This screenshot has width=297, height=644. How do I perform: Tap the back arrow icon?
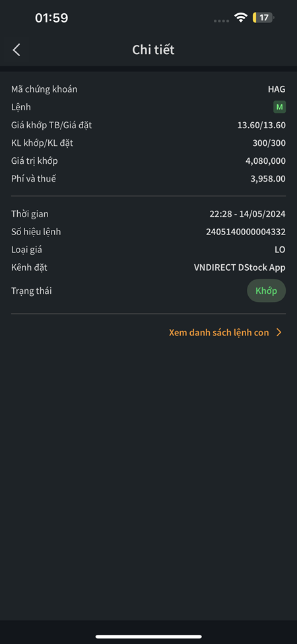[16, 50]
